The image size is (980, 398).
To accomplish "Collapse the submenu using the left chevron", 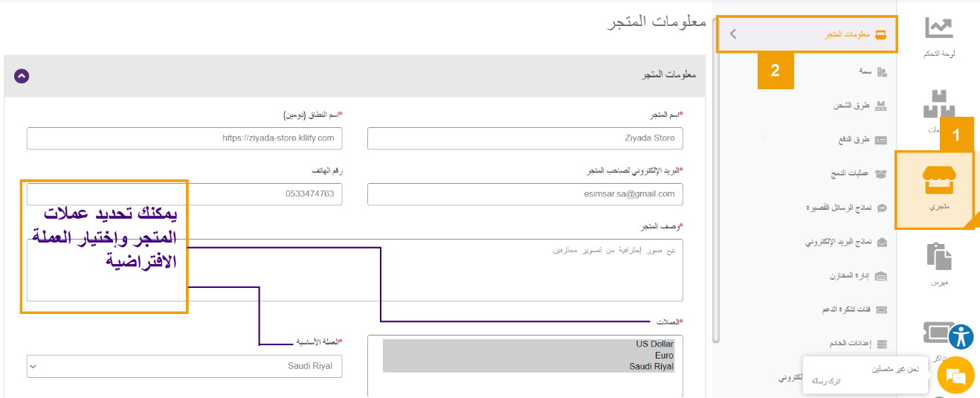I will 733,34.
